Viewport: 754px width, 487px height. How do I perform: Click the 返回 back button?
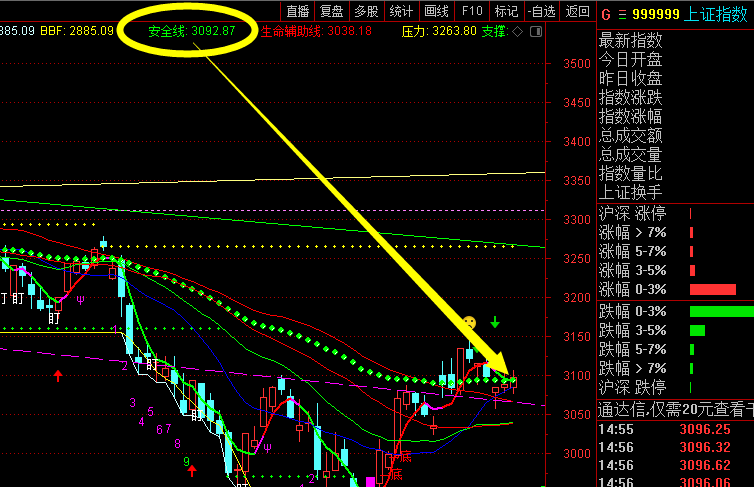click(x=577, y=11)
